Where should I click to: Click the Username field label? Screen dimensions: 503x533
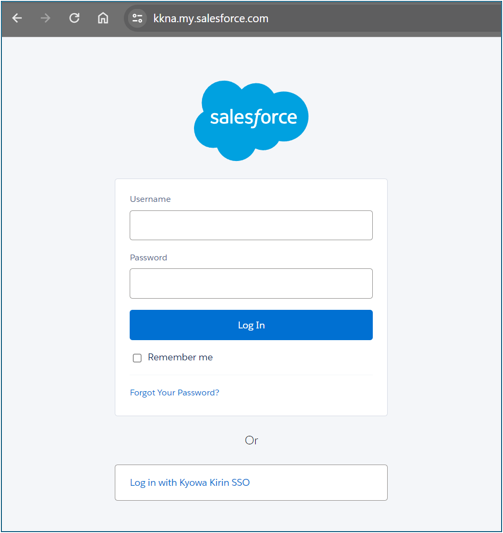[x=150, y=199]
